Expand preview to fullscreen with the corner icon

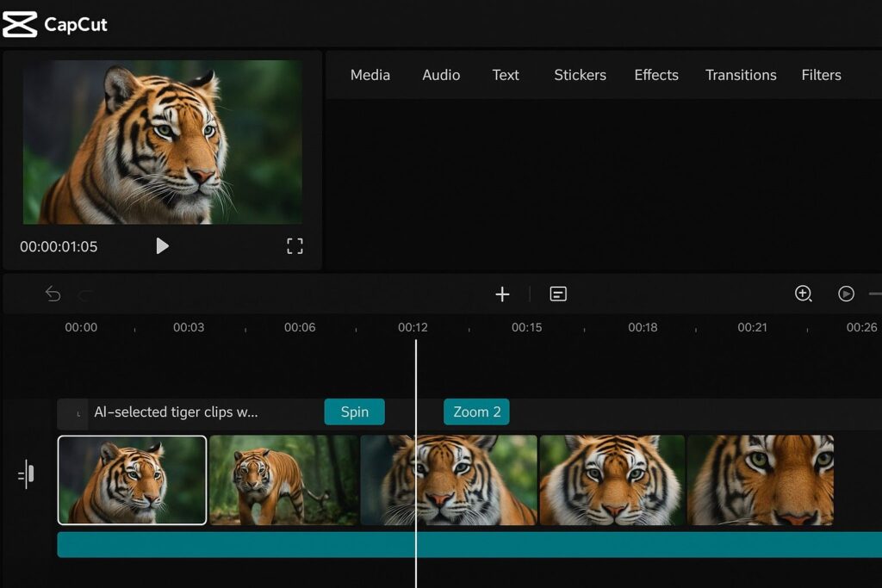pyautogui.click(x=295, y=246)
